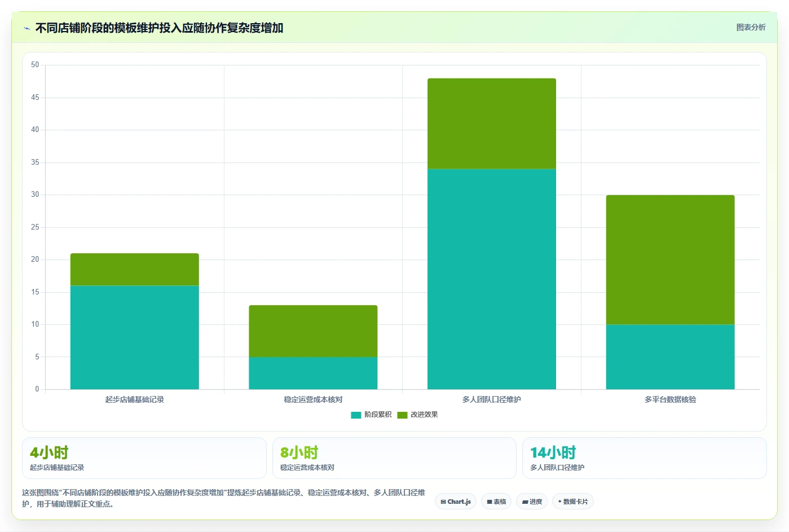Image resolution: width=789 pixels, height=532 pixels.
Task: Click the green bar segment for 多人团队口径维护
Action: click(492, 124)
